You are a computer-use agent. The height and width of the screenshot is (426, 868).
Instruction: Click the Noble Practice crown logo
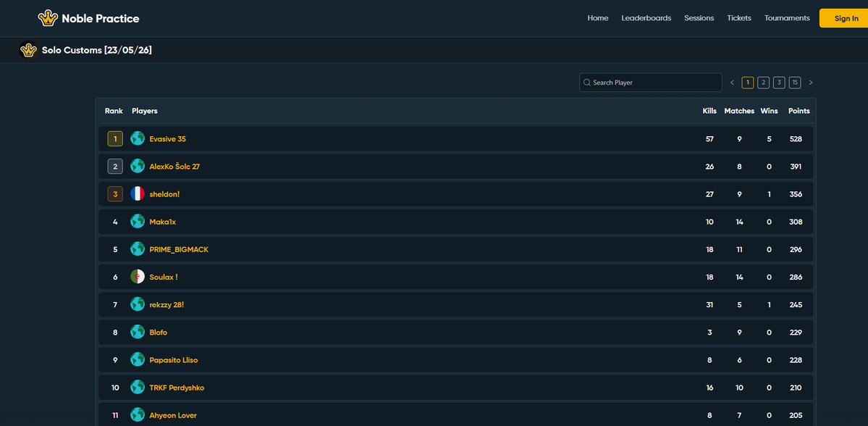click(49, 18)
